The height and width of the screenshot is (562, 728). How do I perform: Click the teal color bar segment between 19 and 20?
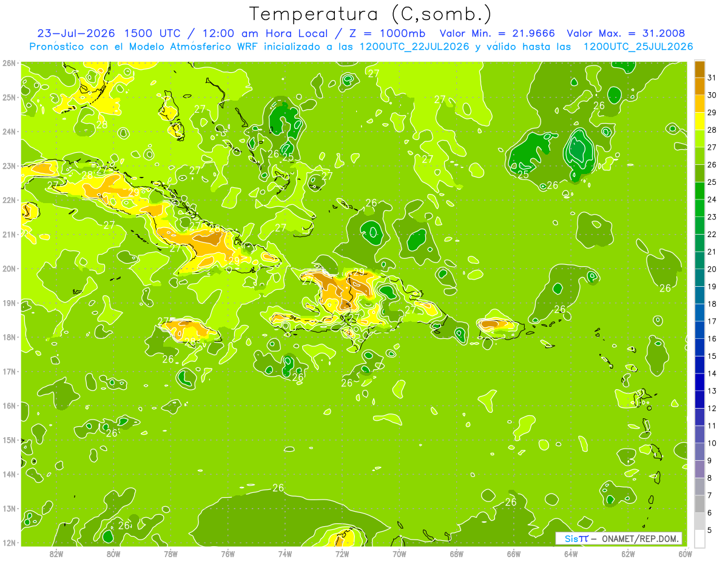coord(699,278)
